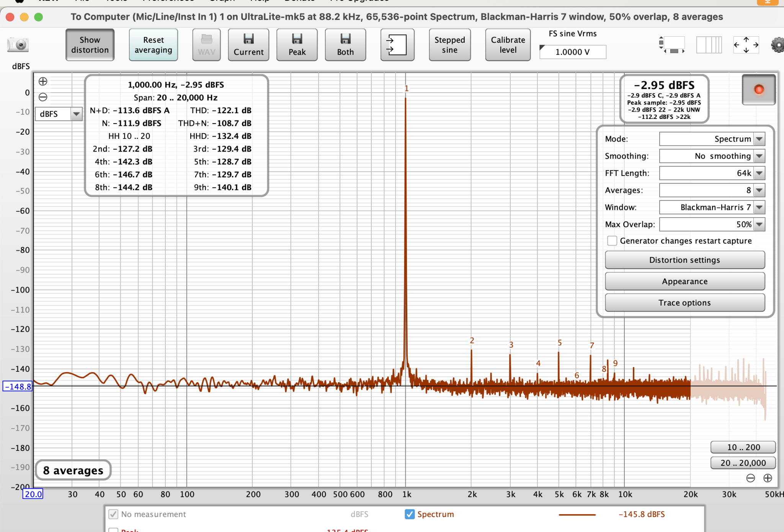Set range with 20 .. 20,000 button
The image size is (784, 532).
(743, 463)
